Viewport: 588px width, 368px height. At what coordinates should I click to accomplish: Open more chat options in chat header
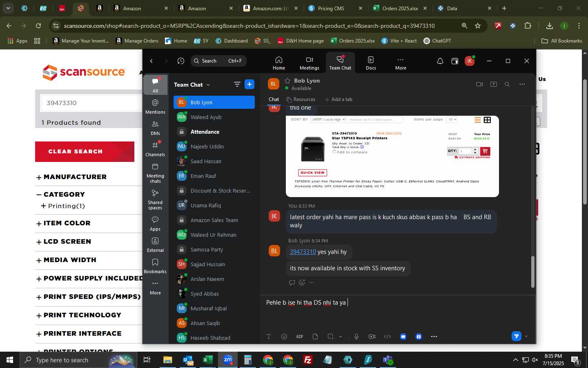[x=522, y=84]
